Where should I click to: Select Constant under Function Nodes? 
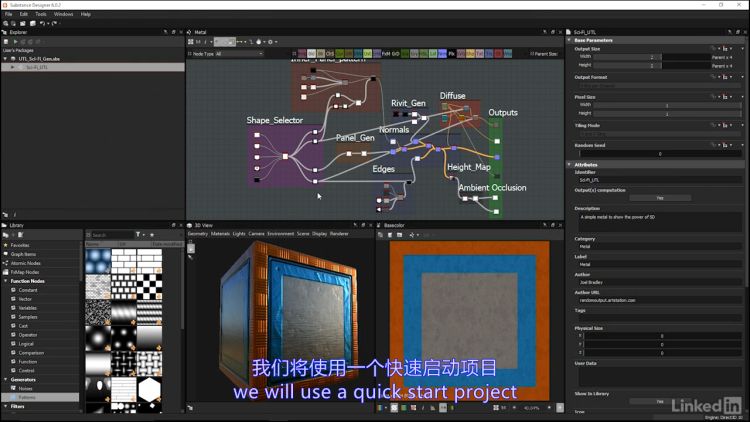28,290
